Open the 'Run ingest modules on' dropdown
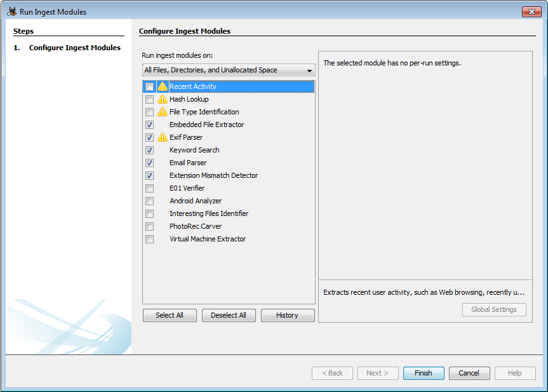The width and height of the screenshot is (548, 392). [229, 70]
